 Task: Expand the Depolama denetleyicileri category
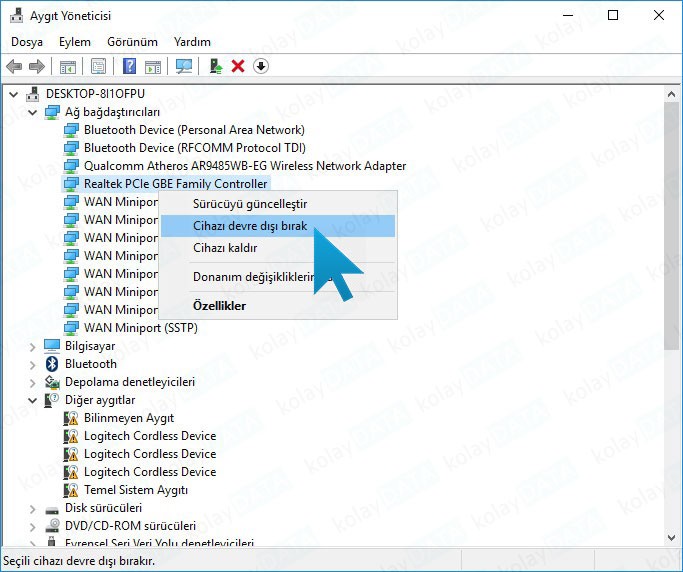coord(32,382)
